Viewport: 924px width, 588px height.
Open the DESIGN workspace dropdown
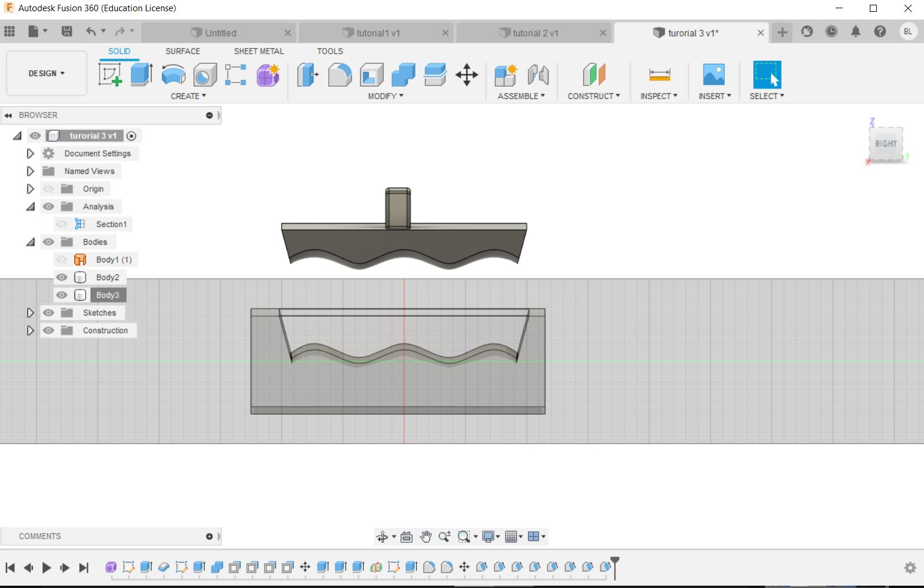(47, 73)
